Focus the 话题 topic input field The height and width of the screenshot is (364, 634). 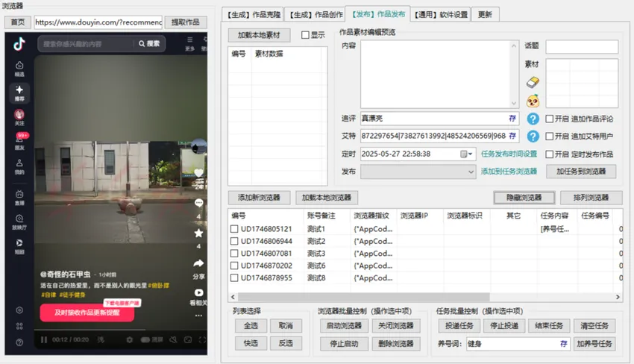pos(582,46)
